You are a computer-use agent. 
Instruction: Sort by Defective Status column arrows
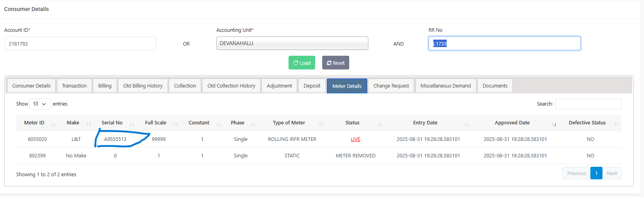pyautogui.click(x=617, y=124)
